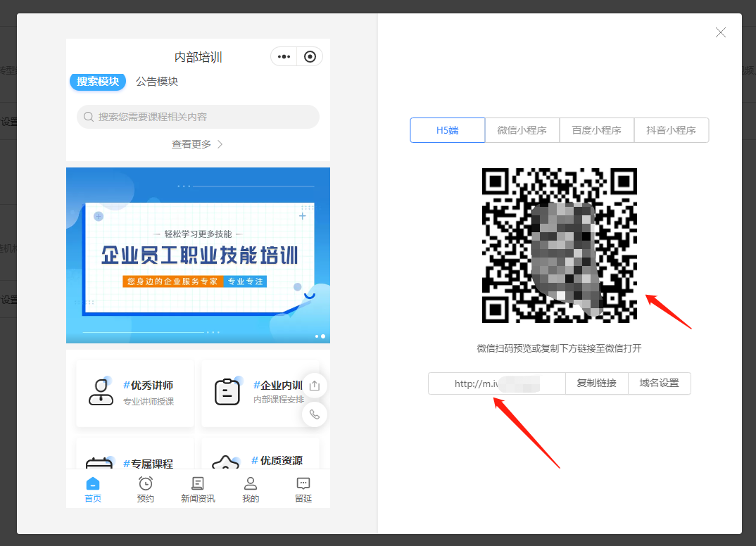Expand 查看更多 to see more results

pos(198,144)
